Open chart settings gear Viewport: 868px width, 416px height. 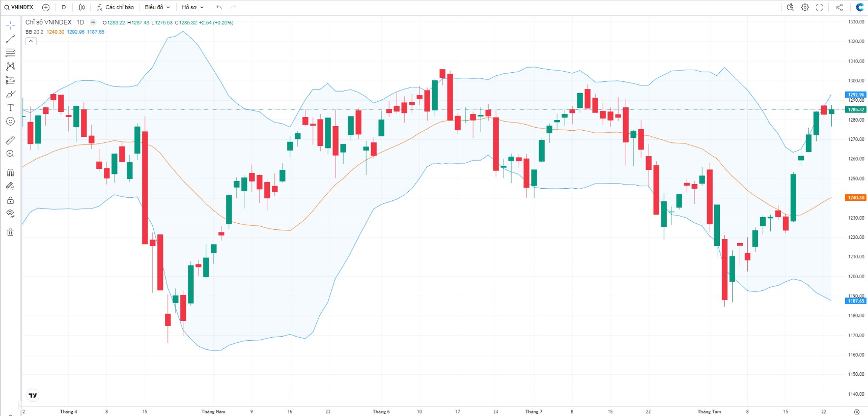click(x=805, y=7)
